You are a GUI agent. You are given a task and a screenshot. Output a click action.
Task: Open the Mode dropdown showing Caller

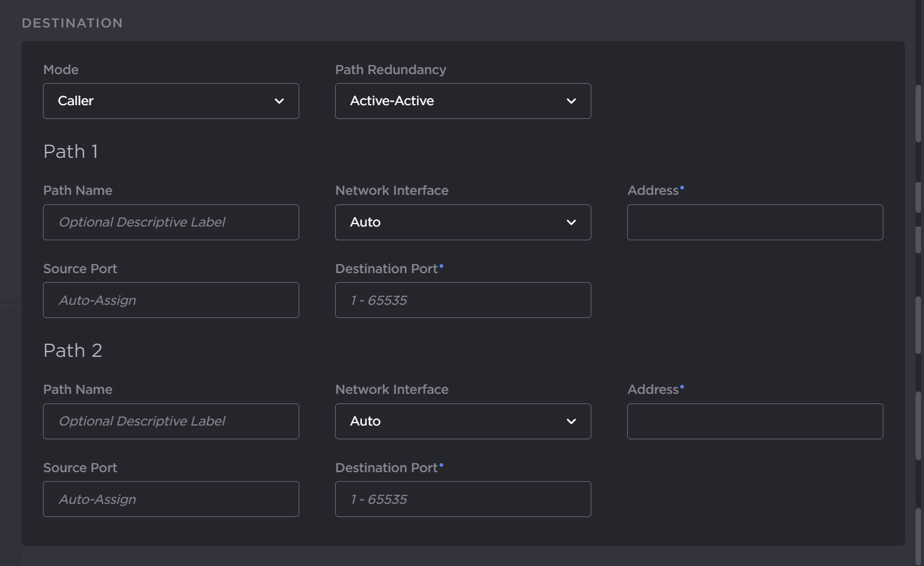tap(170, 101)
